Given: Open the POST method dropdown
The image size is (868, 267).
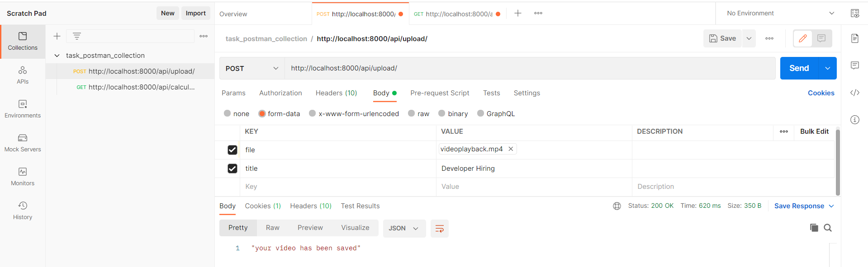Looking at the screenshot, I should coord(252,68).
